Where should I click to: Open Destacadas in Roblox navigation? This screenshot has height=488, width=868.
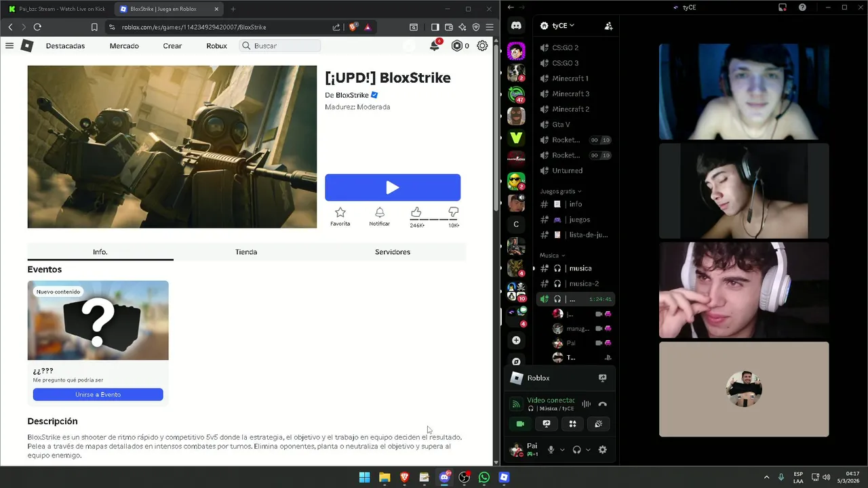click(x=65, y=45)
